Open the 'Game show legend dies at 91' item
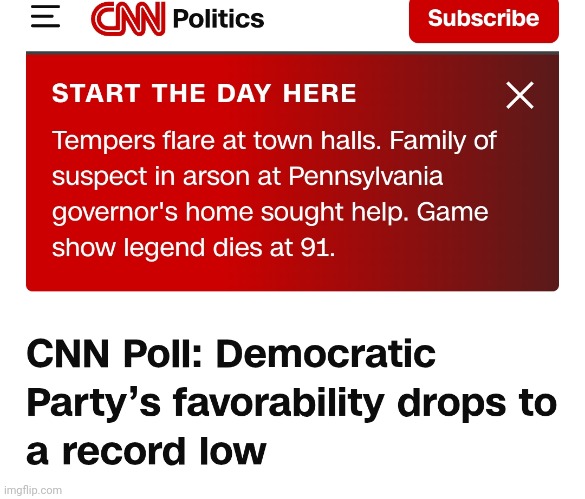585x499 pixels. 270,230
